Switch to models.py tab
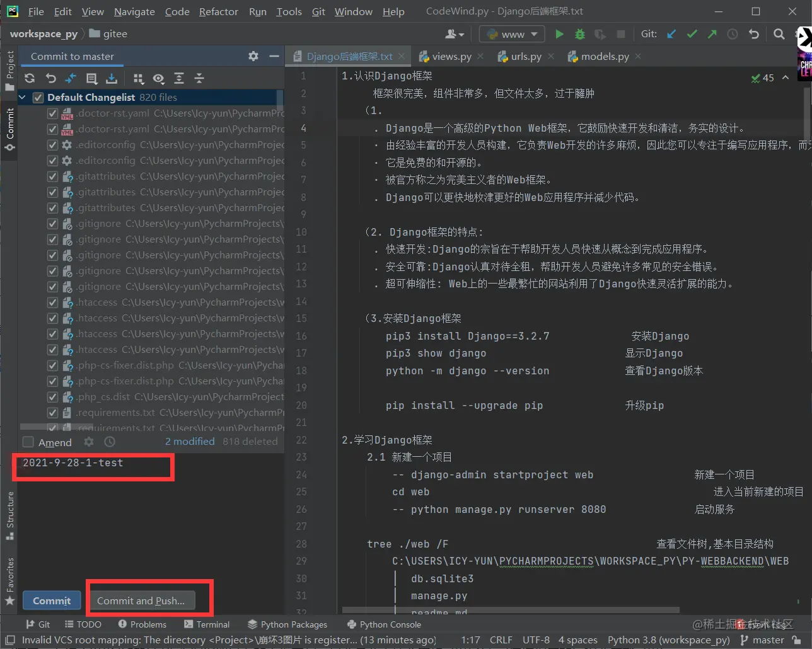The image size is (812, 649). (x=605, y=56)
